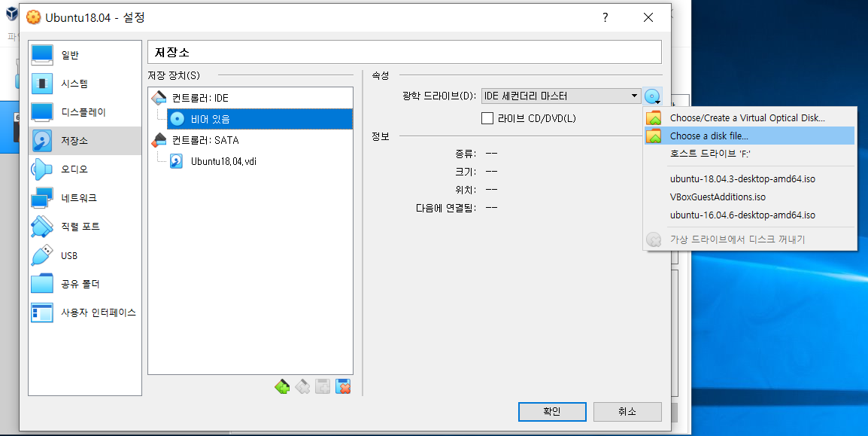Image resolution: width=868 pixels, height=436 pixels.
Task: Click 가상 드라이브에서 디스크 꺼내기 menu item
Action: click(x=750, y=239)
